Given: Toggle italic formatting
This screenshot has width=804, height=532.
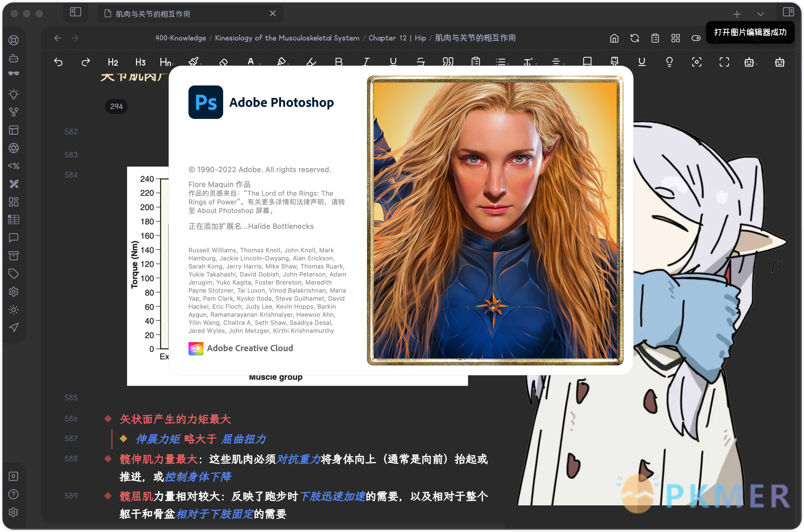Looking at the screenshot, I should [x=366, y=62].
